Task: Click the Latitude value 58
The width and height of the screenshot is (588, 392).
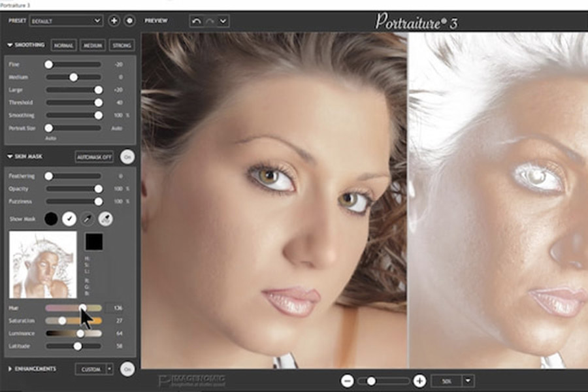Action: click(120, 346)
